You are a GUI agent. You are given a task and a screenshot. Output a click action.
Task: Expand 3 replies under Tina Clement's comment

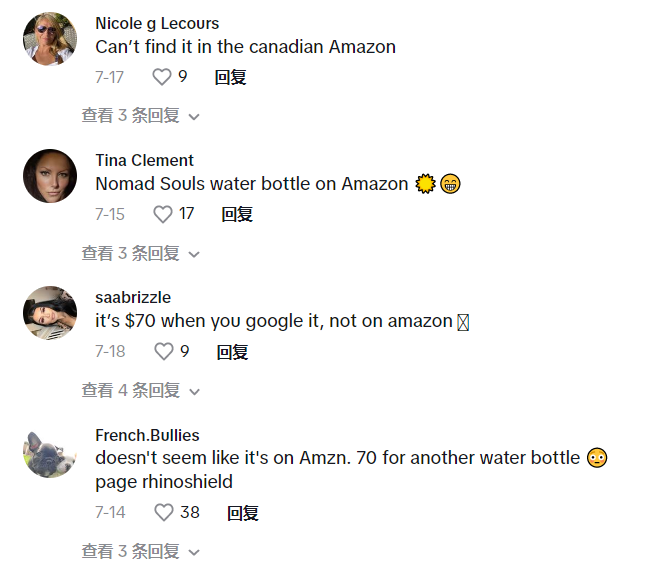pyautogui.click(x=140, y=254)
